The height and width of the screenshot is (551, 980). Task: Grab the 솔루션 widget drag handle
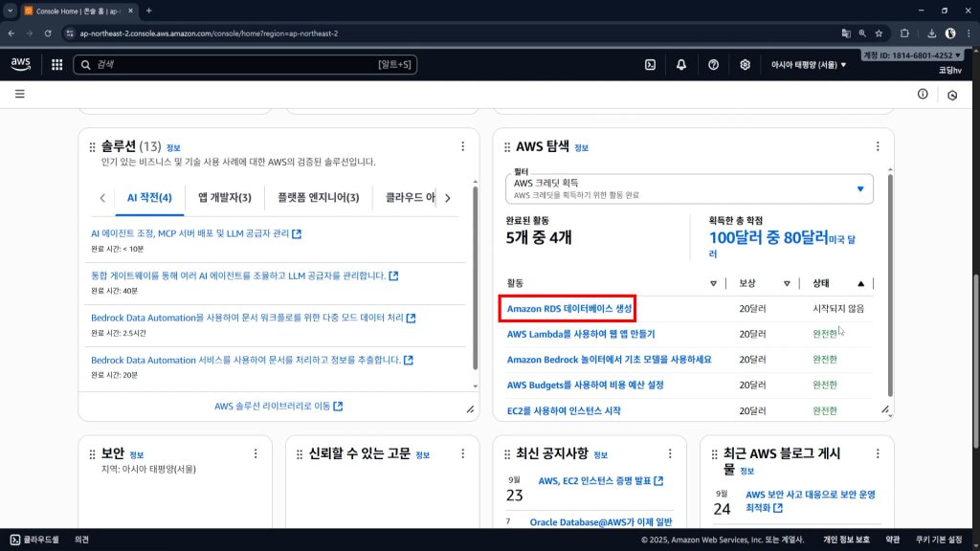(93, 147)
